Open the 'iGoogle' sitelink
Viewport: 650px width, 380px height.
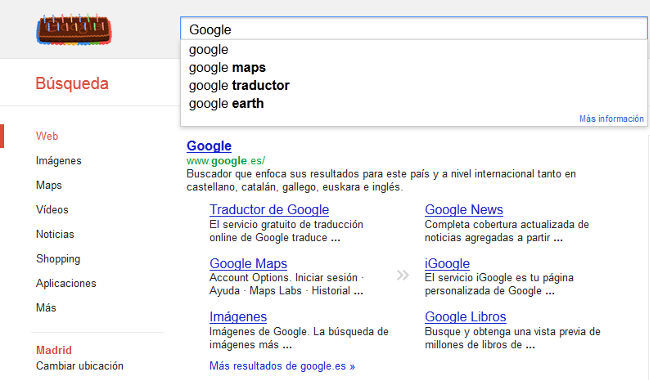tap(447, 263)
